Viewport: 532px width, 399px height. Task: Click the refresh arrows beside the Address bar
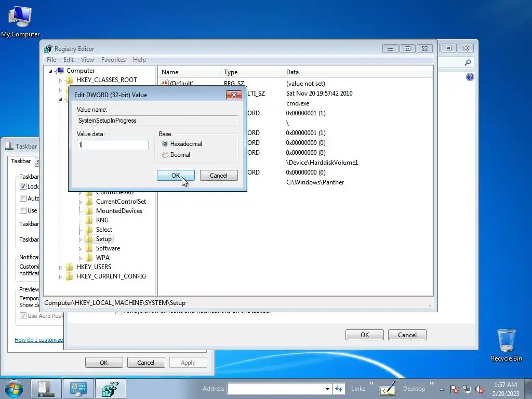(339, 389)
